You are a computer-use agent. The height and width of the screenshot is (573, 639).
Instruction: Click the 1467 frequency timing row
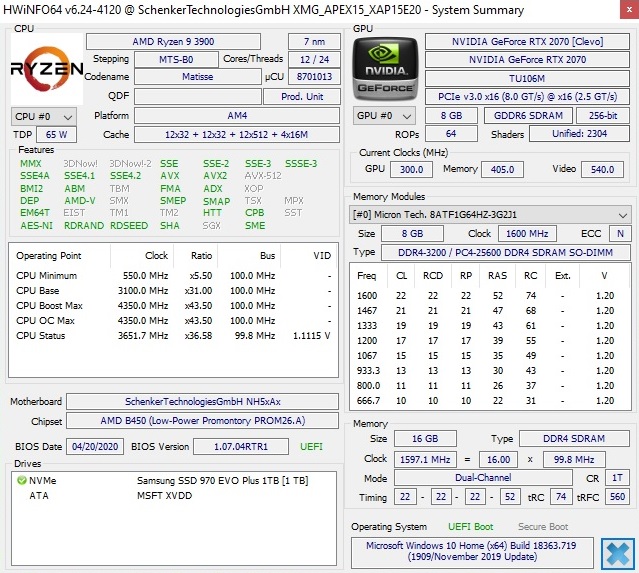[489, 311]
